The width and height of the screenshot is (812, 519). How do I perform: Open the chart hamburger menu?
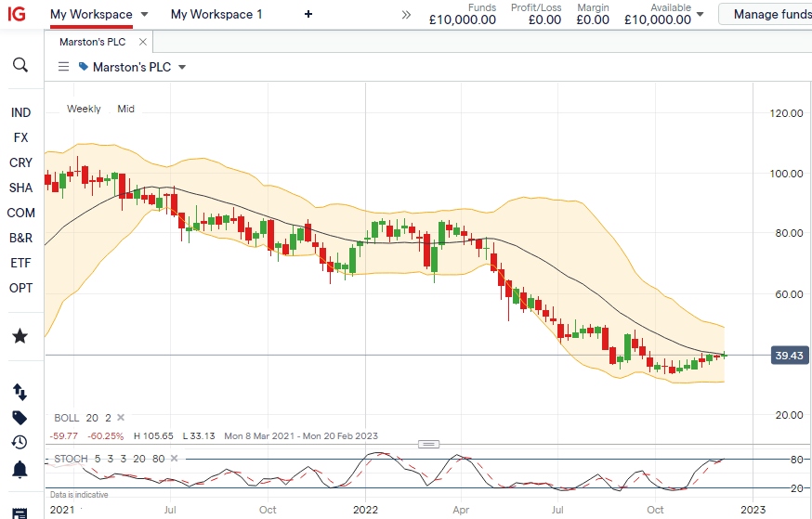pos(63,67)
